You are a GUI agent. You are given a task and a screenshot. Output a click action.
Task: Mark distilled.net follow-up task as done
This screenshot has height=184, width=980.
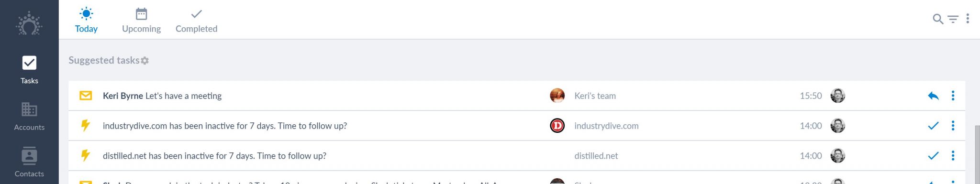coord(933,156)
